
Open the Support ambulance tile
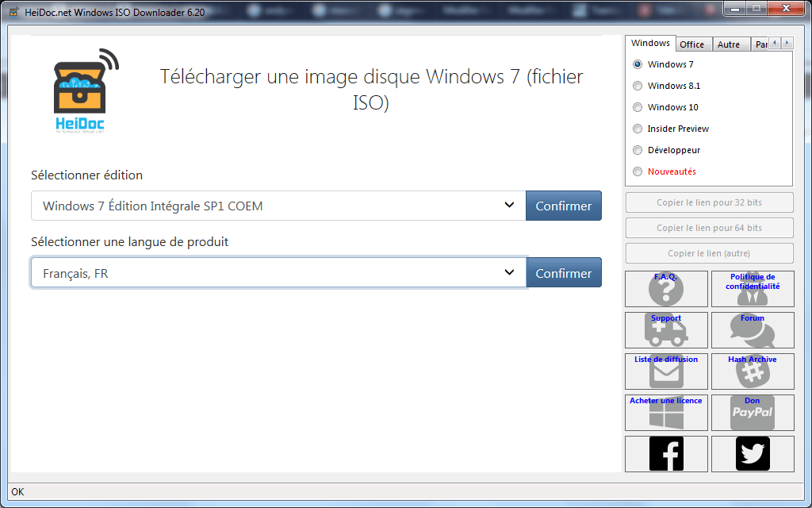pyautogui.click(x=666, y=330)
